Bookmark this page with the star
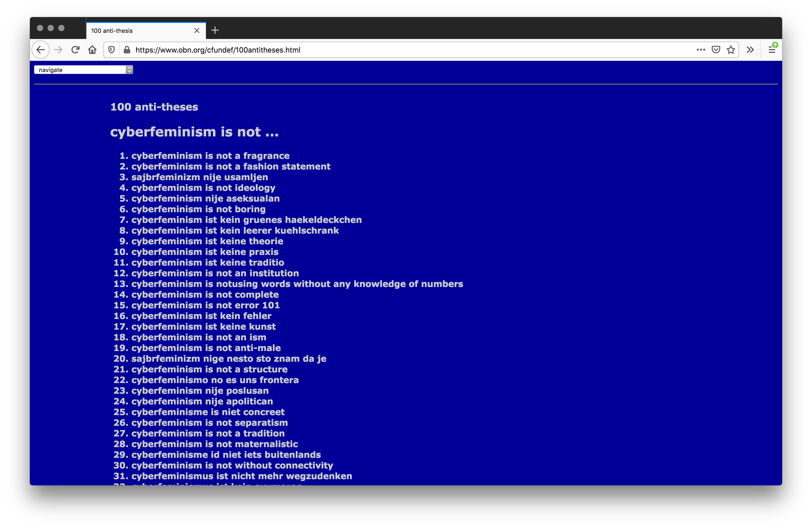The image size is (812, 528). pyautogui.click(x=731, y=50)
